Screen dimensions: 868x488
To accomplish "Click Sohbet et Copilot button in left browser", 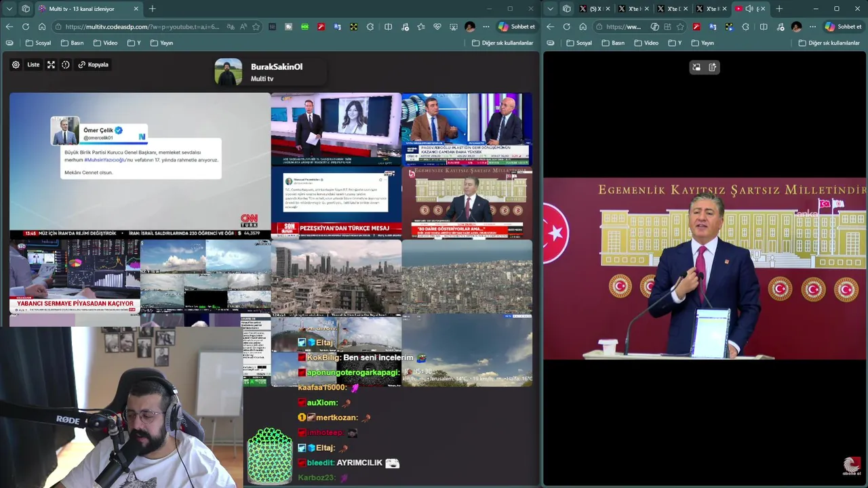I will (x=517, y=26).
